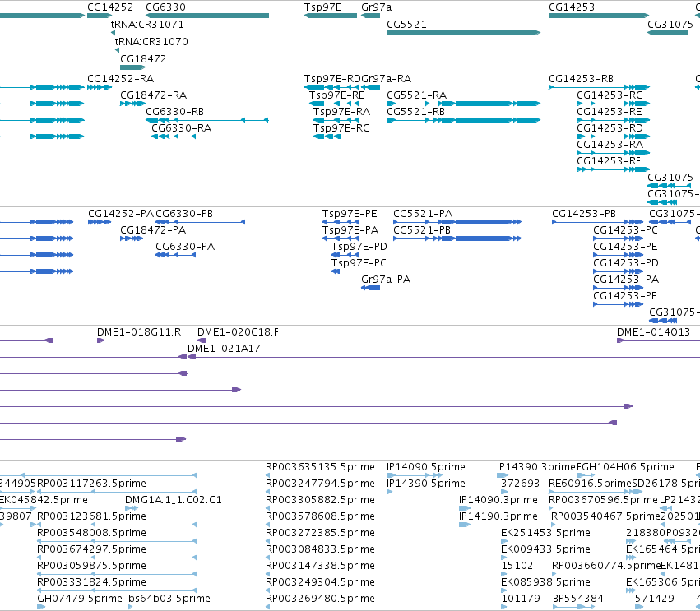Click the CG18472 gene label

point(143,59)
